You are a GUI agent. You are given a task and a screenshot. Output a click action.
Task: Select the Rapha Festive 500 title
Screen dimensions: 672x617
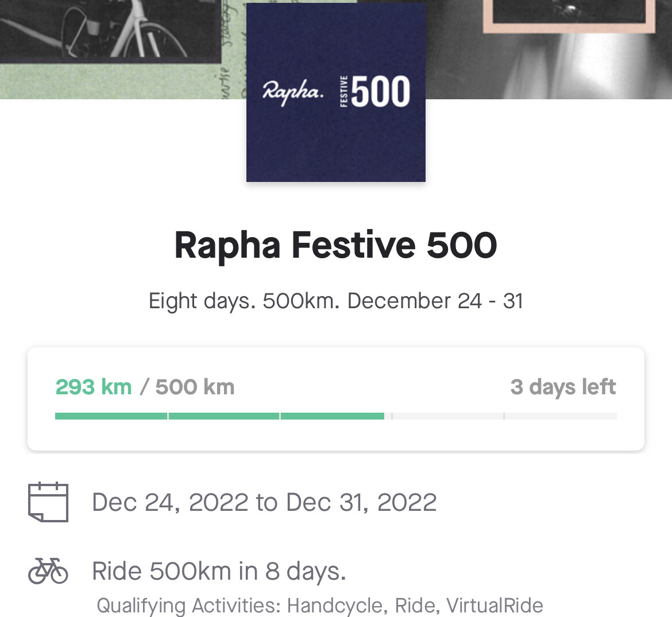pos(336,245)
